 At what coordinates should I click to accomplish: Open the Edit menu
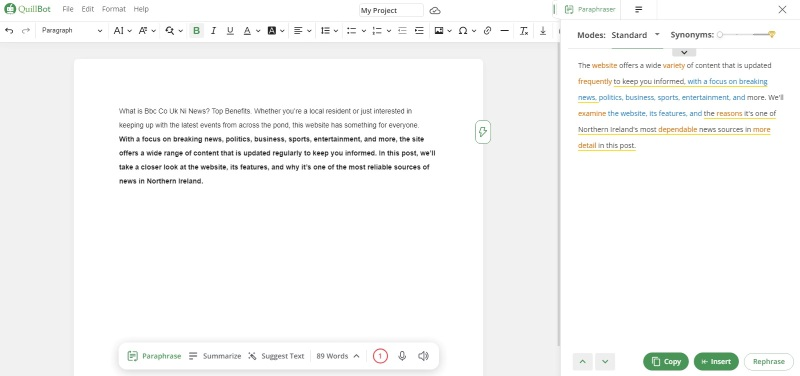click(88, 9)
